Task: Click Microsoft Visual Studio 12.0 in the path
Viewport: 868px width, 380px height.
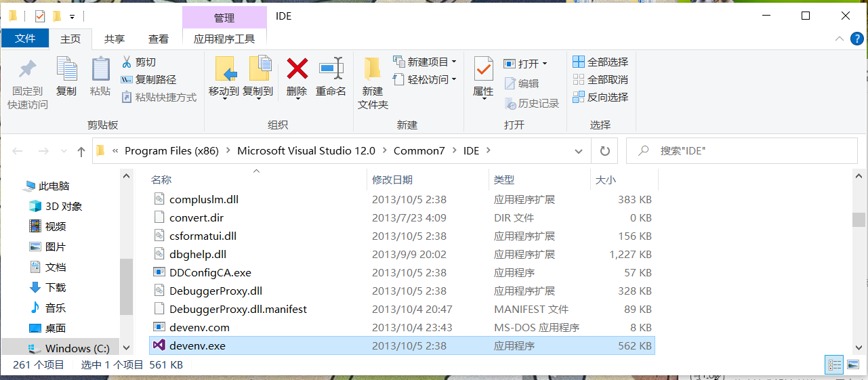Action: (x=306, y=151)
